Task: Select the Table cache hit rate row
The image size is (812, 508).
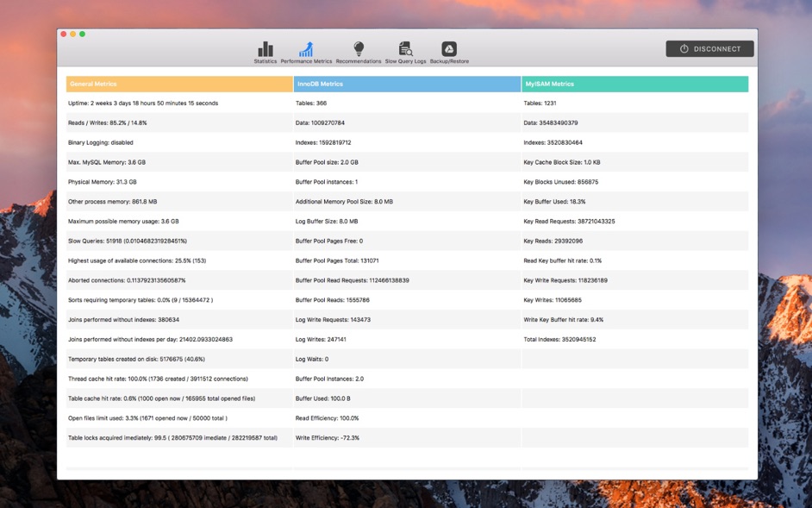Action: pos(179,398)
